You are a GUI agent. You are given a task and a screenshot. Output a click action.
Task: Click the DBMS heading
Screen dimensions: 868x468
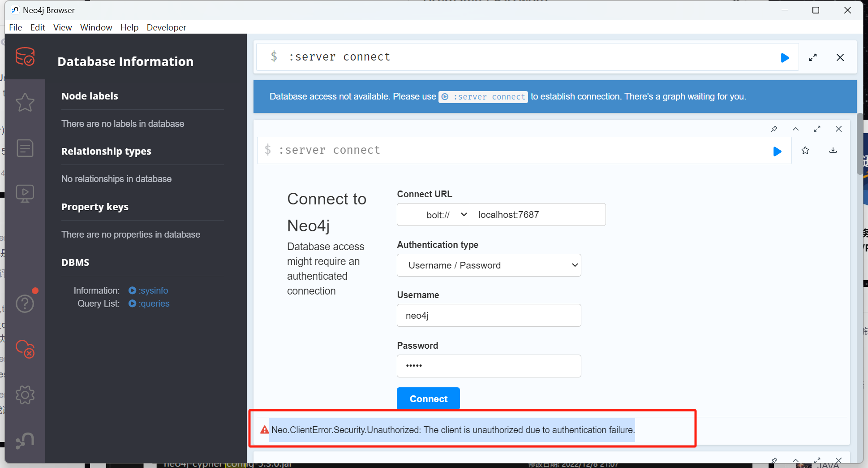(75, 263)
